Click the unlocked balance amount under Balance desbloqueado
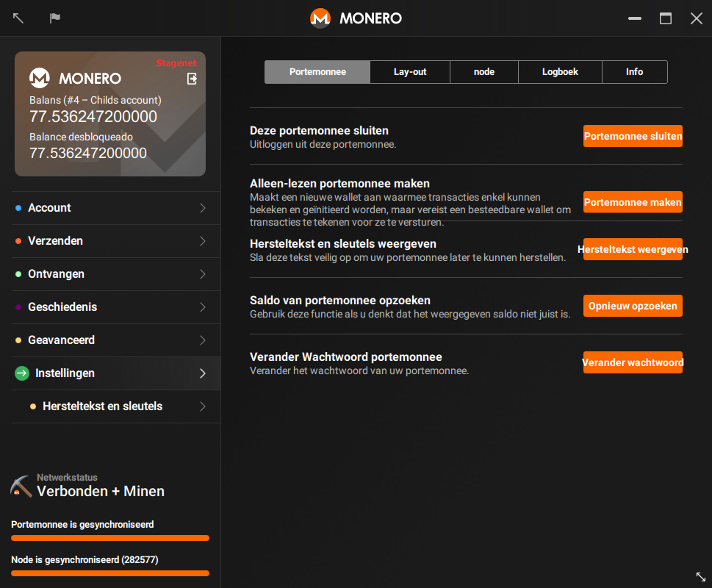712x588 pixels. click(x=88, y=153)
